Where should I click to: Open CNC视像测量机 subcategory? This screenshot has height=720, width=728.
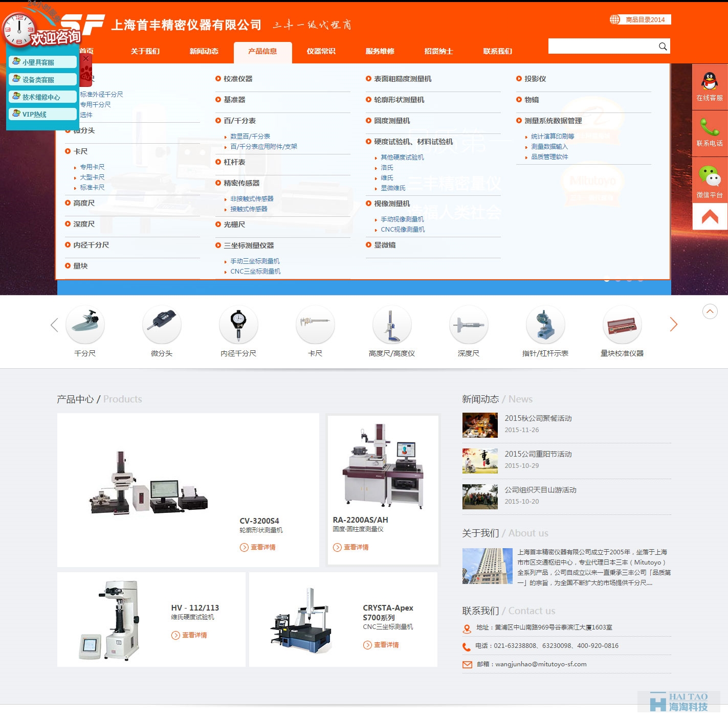click(x=403, y=230)
